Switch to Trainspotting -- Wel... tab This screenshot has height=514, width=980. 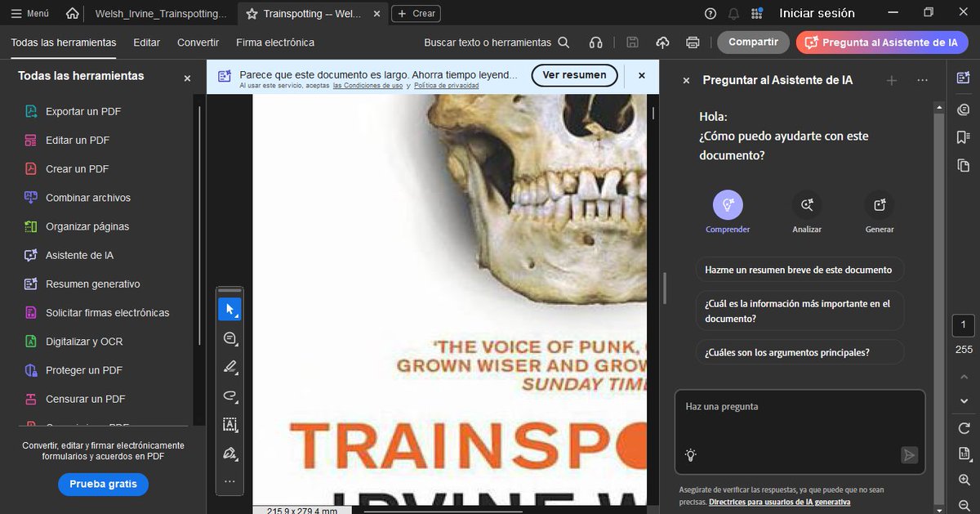click(x=311, y=13)
